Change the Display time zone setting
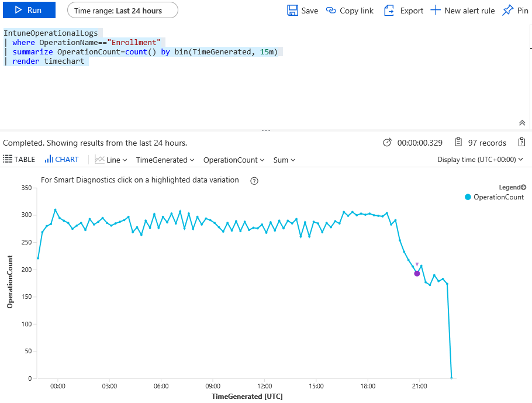 [x=480, y=160]
